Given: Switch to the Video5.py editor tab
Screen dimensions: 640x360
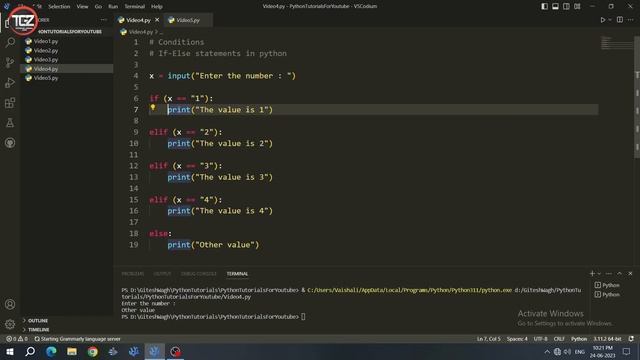Looking at the screenshot, I should pyautogui.click(x=188, y=20).
